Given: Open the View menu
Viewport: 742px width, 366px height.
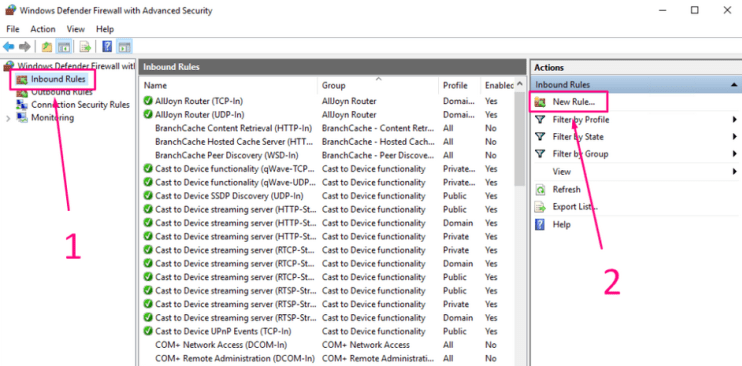Looking at the screenshot, I should pyautogui.click(x=76, y=29).
